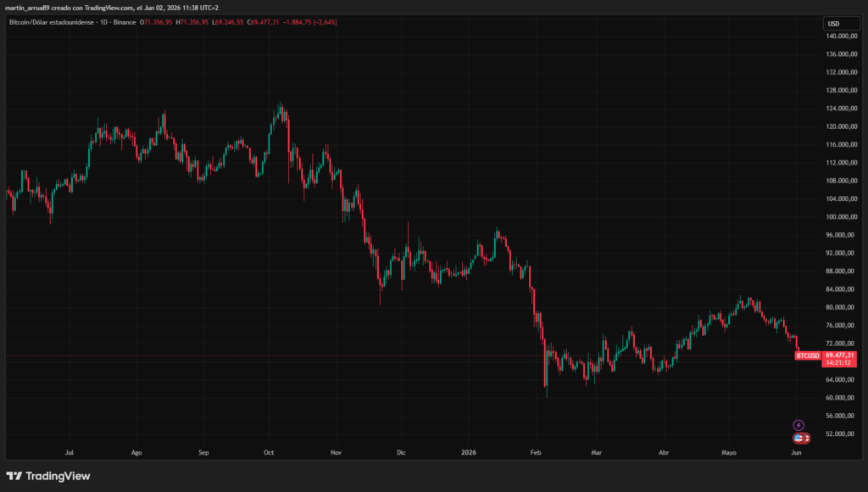Screen dimensions: 868x492
Task: Click the Ago label on time axis
Action: pyautogui.click(x=136, y=453)
